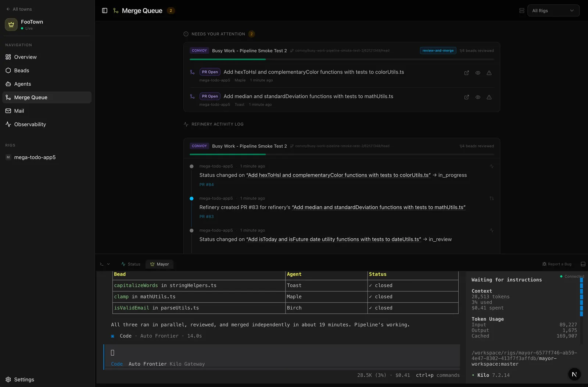Open external link for median PR
Screen dimensions: 588x387
[467, 97]
